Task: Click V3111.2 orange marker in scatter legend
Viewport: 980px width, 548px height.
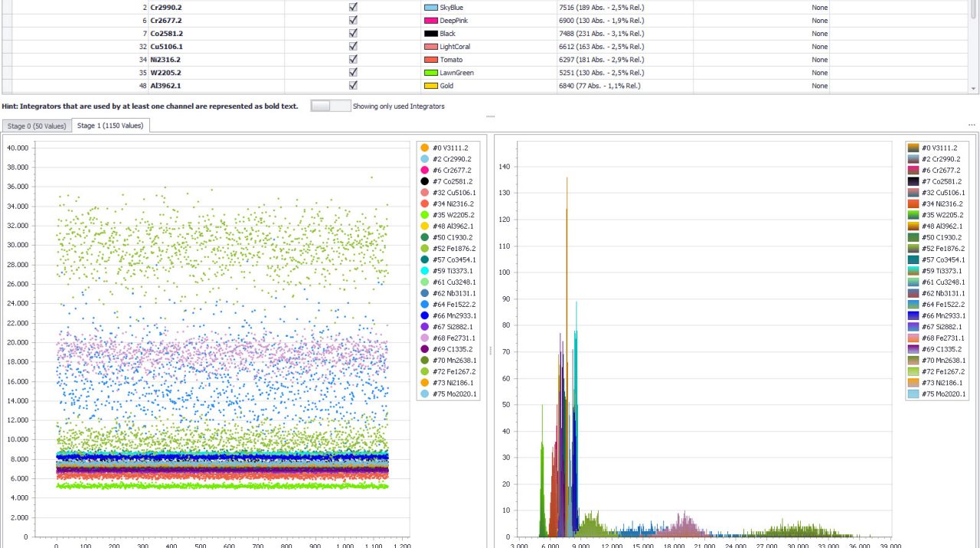Action: pyautogui.click(x=425, y=148)
